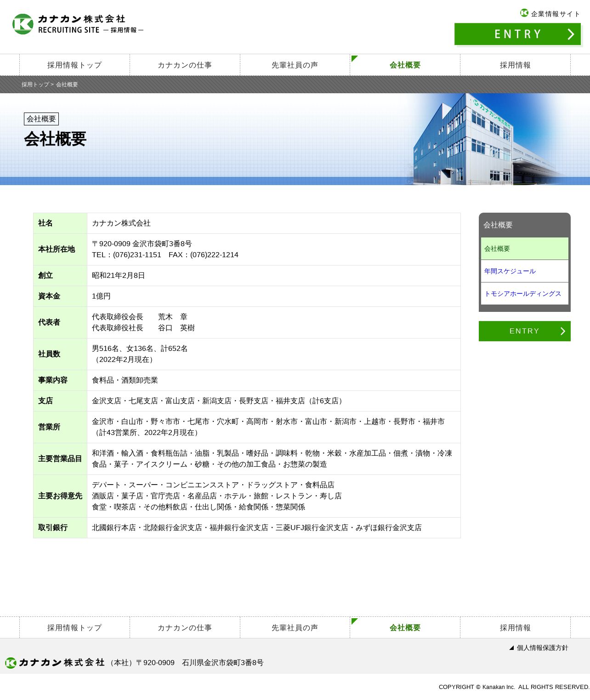Image resolution: width=590 pixels, height=700 pixels.
Task: Click the footer Kanakan logo
Action: 55,662
